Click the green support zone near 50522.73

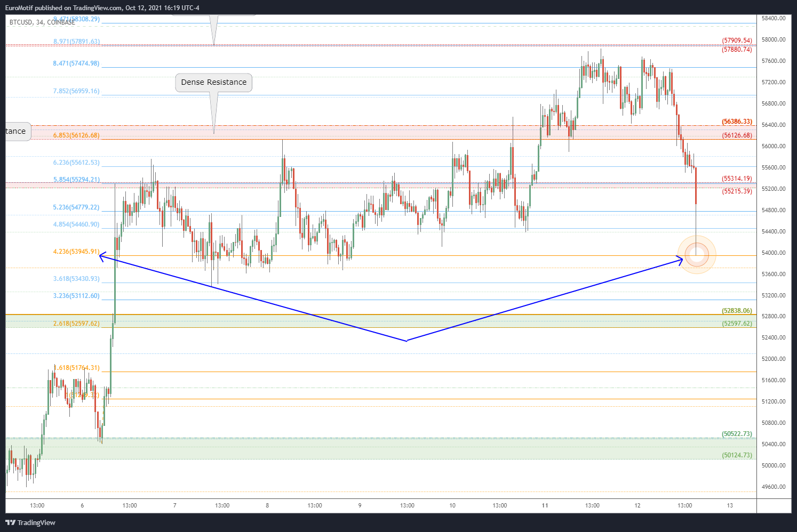pyautogui.click(x=381, y=448)
